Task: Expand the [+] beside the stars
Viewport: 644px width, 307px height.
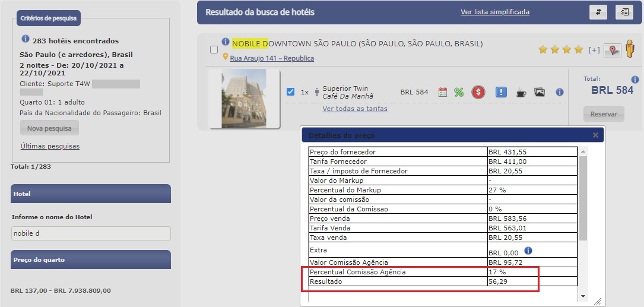Action: [594, 50]
